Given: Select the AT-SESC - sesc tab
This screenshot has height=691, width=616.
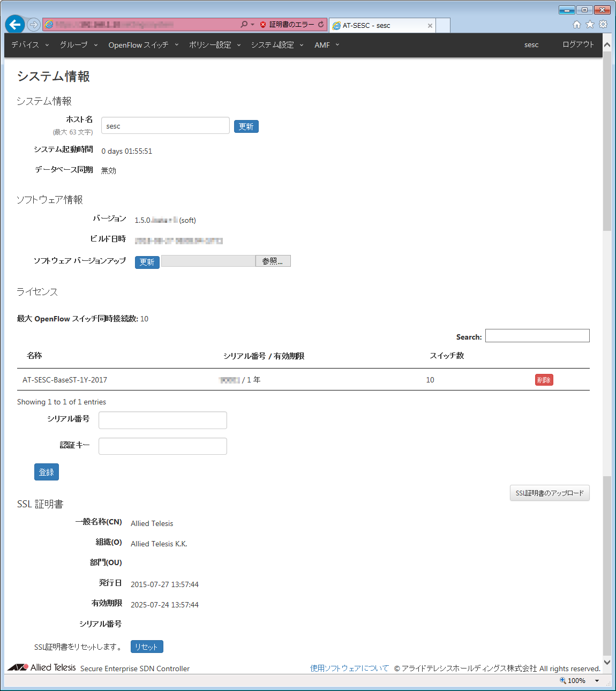Looking at the screenshot, I should tap(382, 25).
